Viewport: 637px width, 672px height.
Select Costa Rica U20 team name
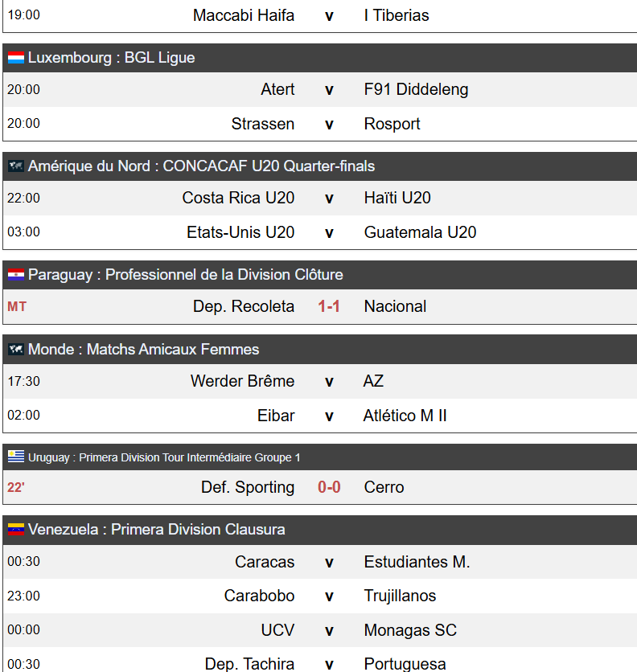click(238, 198)
